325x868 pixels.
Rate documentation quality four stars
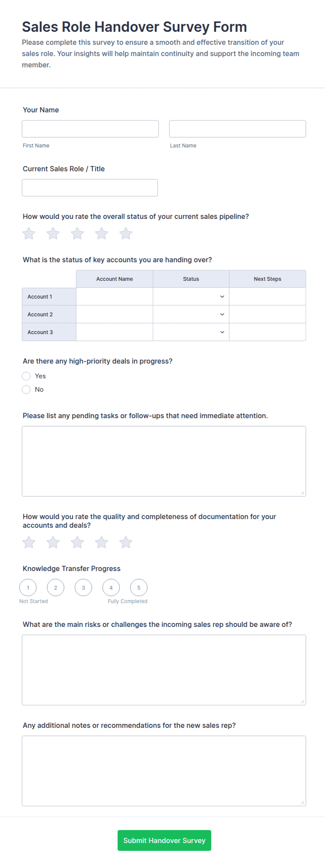tap(102, 542)
